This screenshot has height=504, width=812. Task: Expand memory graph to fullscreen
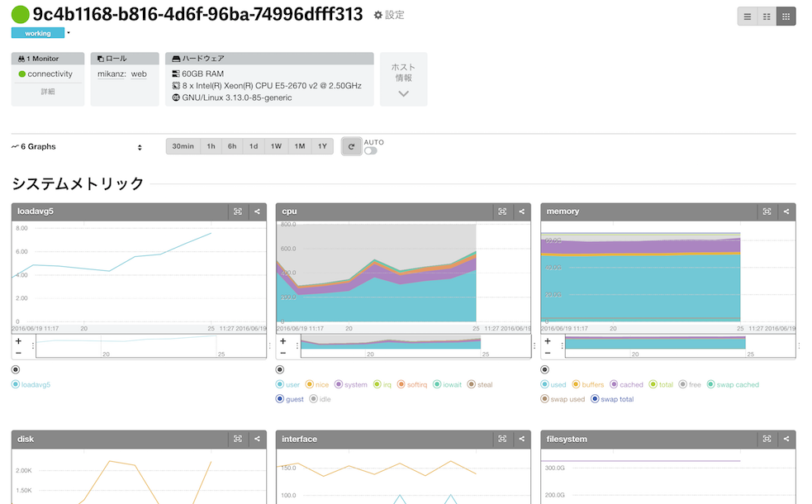pyautogui.click(x=767, y=212)
